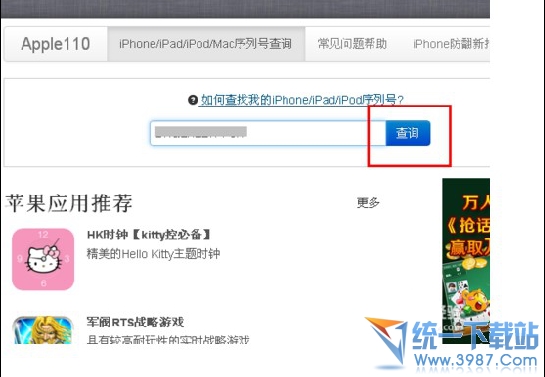Click the Apple110 site logo

[56, 44]
